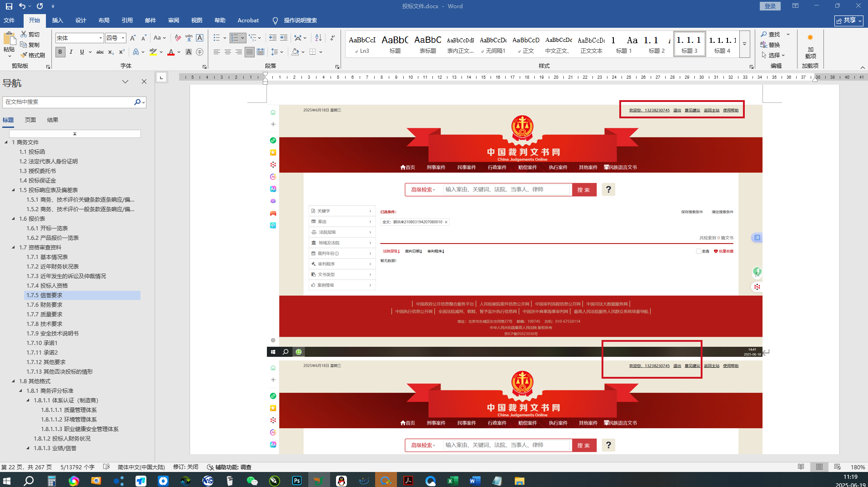Collapse the '1.7 资格审查资料' heading
This screenshot has width=868, height=487.
(14, 248)
